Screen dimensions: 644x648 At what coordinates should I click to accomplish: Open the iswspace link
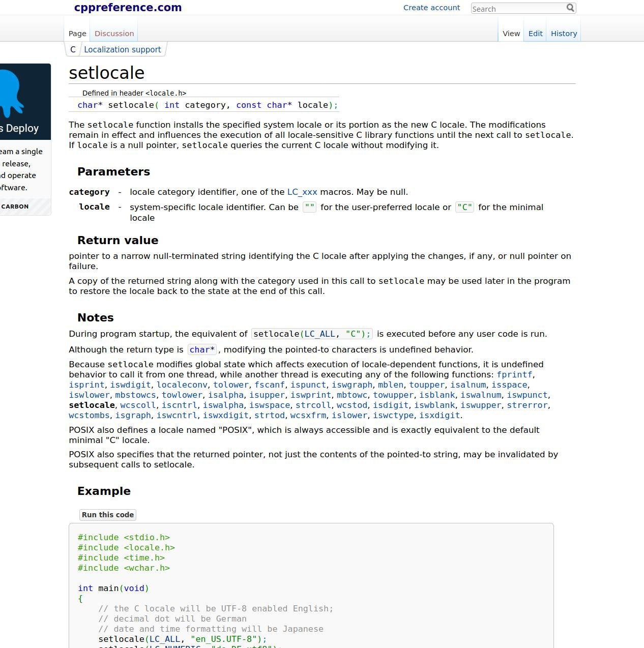coord(270,405)
